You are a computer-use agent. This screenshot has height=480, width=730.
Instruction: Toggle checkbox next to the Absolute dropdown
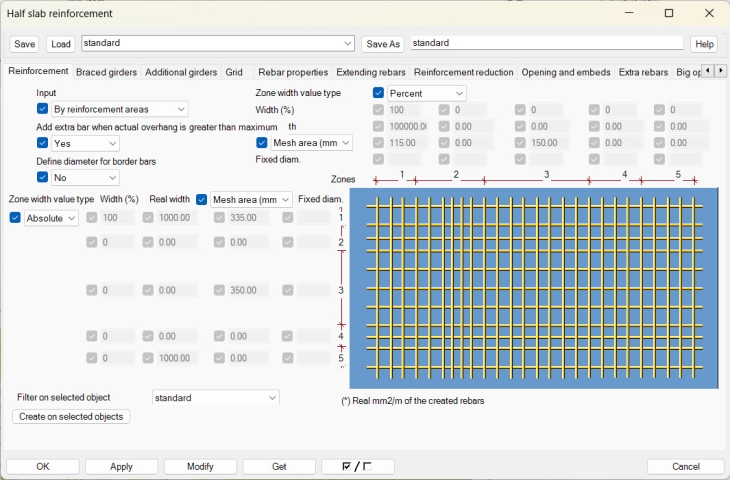pyautogui.click(x=15, y=218)
